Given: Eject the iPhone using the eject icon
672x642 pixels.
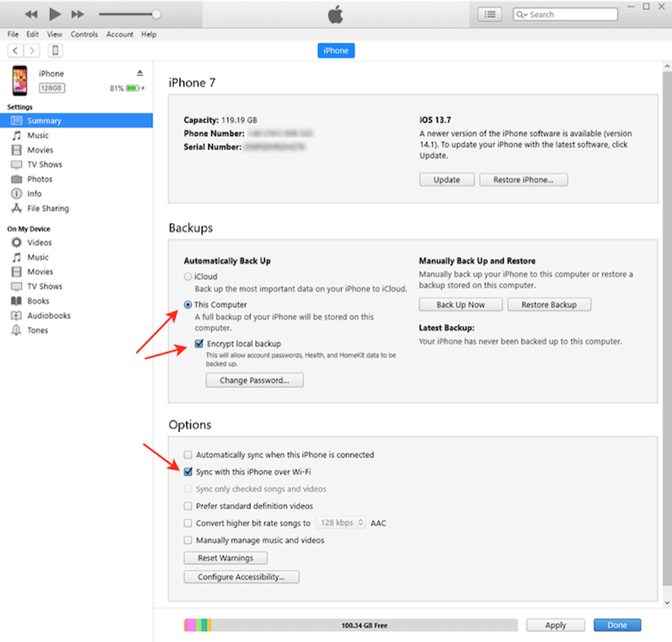Looking at the screenshot, I should pos(140,73).
